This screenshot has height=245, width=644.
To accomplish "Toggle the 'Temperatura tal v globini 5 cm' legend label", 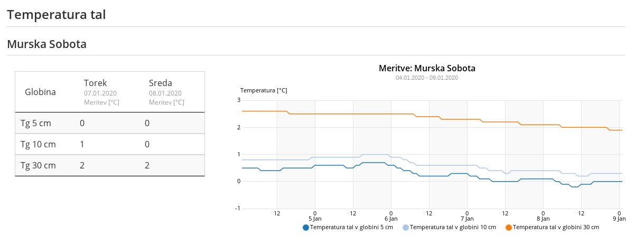I will coord(351,228).
